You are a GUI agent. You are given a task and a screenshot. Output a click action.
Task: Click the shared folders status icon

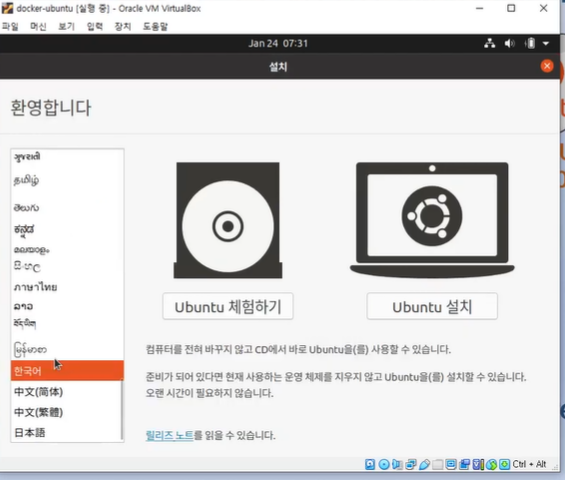click(x=437, y=464)
